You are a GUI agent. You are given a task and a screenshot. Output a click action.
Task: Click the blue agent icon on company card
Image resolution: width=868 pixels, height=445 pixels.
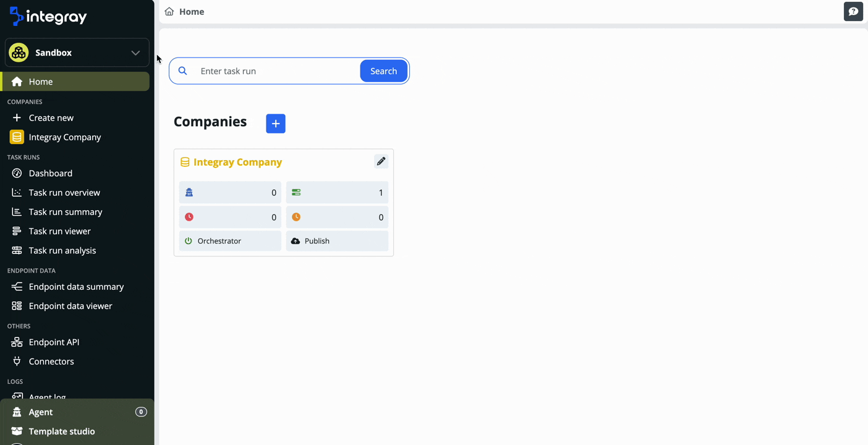(x=189, y=192)
